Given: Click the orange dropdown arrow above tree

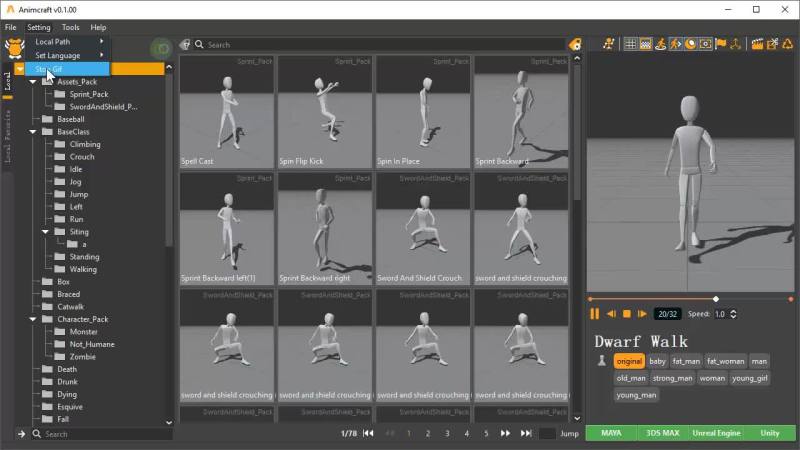Looking at the screenshot, I should [x=19, y=69].
